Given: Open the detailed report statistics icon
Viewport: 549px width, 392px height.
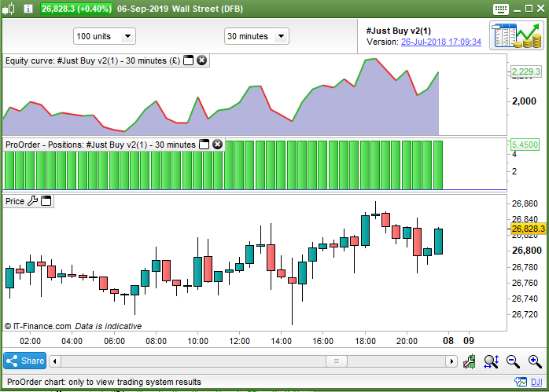Looking at the screenshot, I should click(517, 35).
